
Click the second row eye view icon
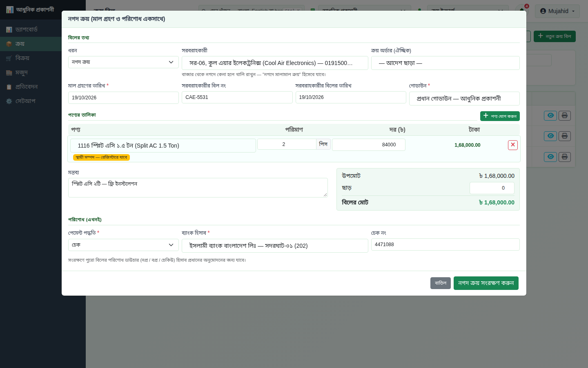550,136
